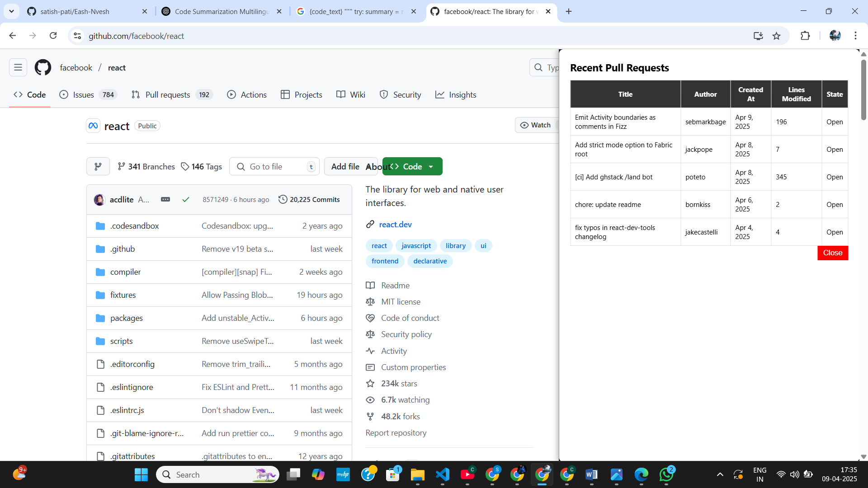Screen dimensions: 868x488
Task: Bookmark this page with the star icon
Action: [x=777, y=36]
